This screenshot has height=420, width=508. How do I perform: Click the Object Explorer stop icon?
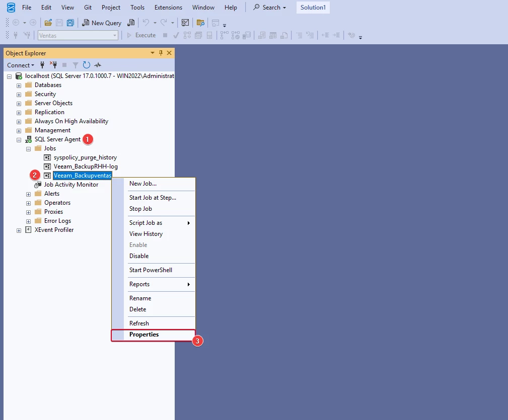pos(64,65)
